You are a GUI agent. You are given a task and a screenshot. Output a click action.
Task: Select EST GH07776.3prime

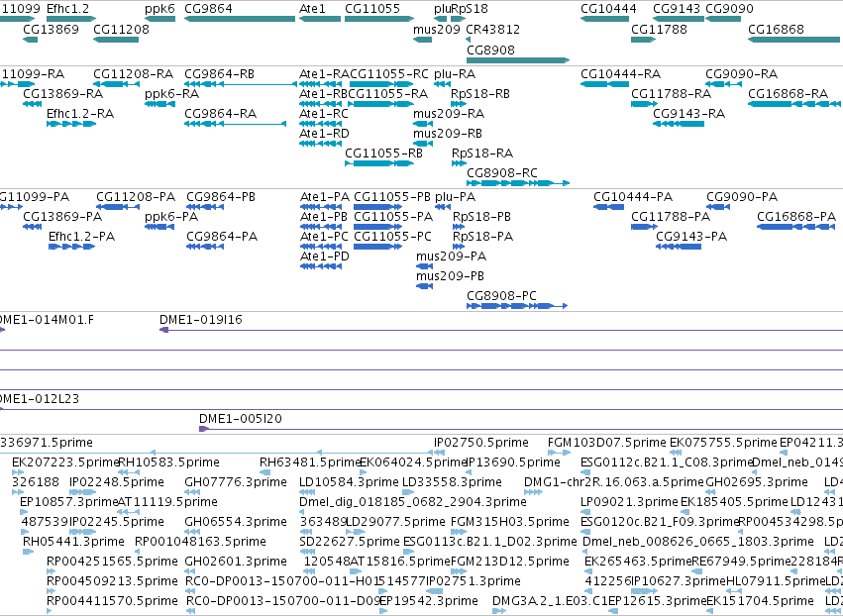tap(192, 492)
